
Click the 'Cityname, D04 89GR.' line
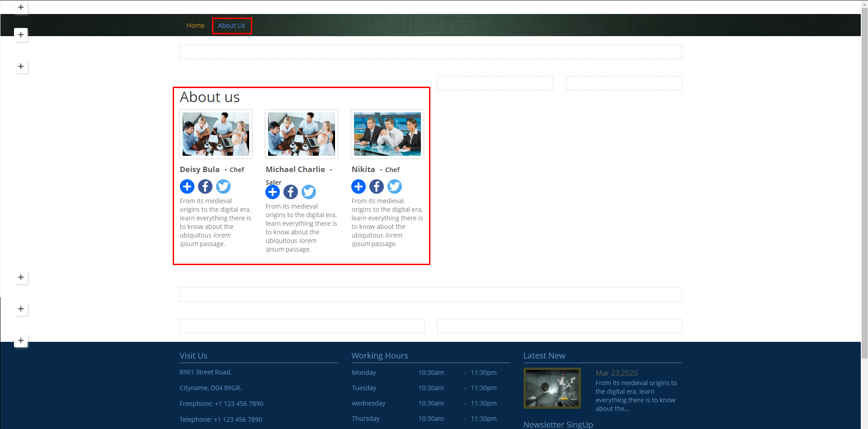click(211, 388)
